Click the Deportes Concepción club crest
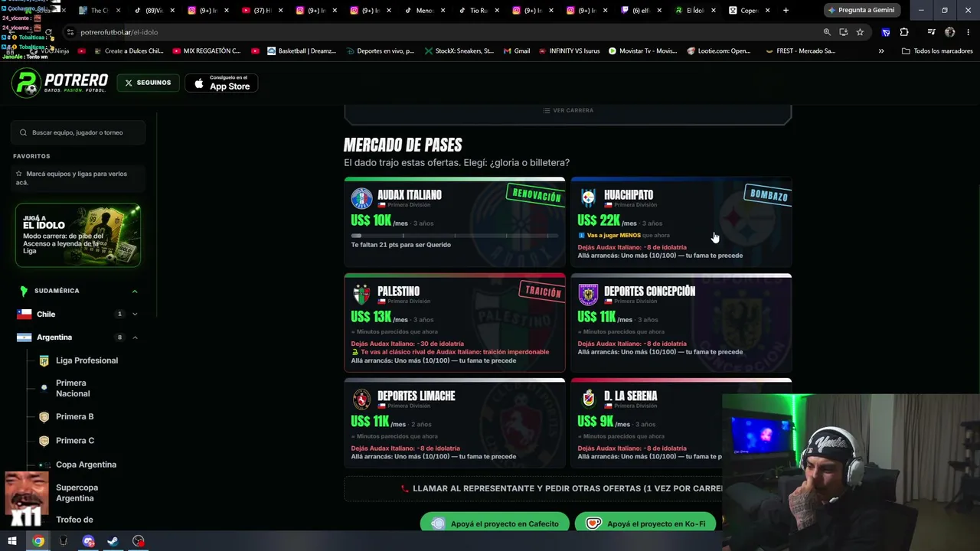Screen dimensions: 980x551 click(588, 295)
